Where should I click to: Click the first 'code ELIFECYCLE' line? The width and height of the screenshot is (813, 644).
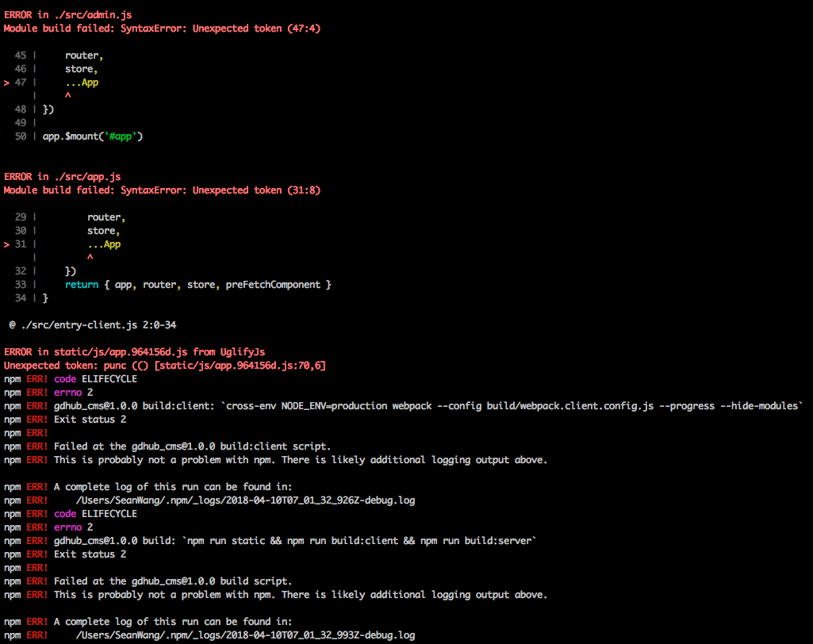click(x=71, y=379)
